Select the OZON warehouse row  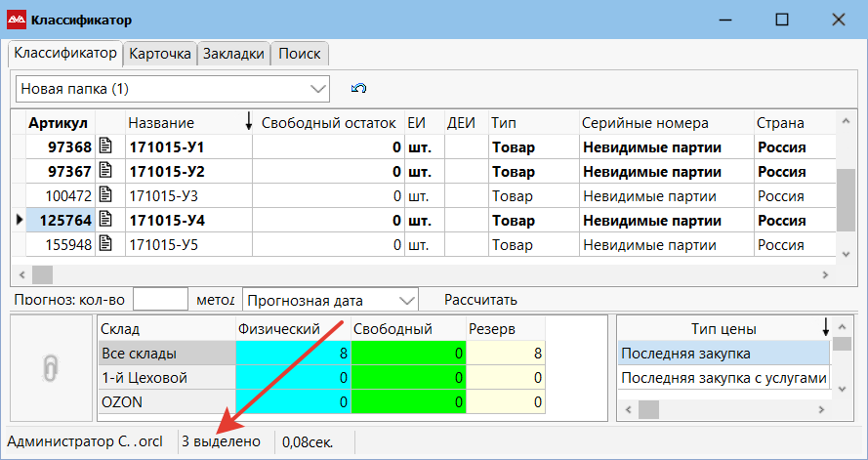(166, 402)
